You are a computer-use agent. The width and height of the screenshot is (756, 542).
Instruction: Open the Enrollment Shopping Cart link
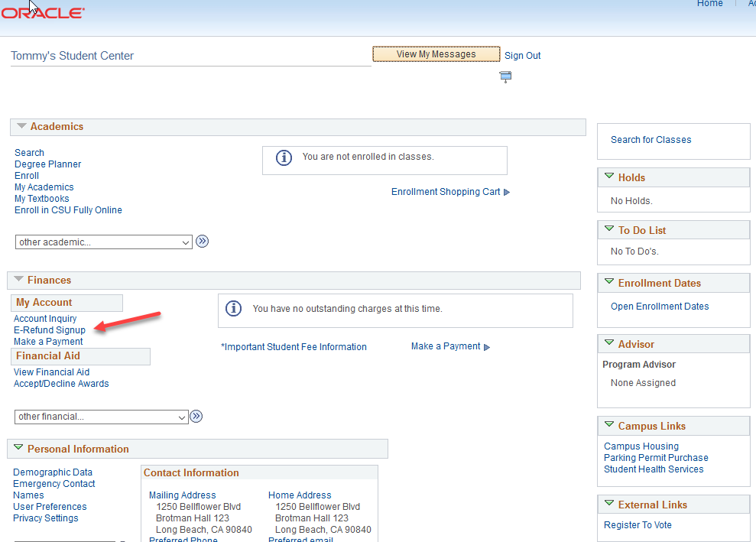point(446,192)
